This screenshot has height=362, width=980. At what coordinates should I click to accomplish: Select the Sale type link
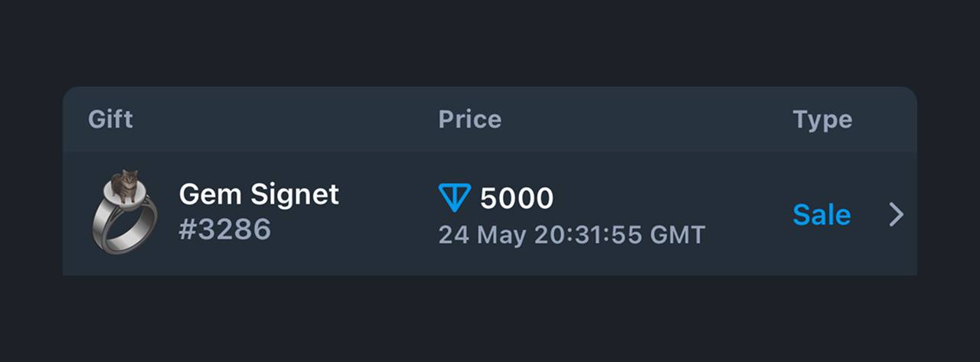(822, 215)
